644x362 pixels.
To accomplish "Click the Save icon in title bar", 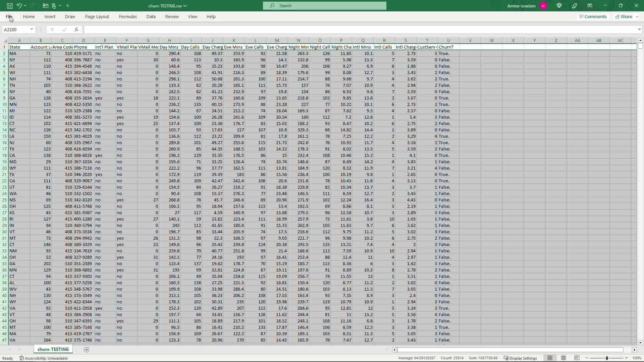I will 10,6.
